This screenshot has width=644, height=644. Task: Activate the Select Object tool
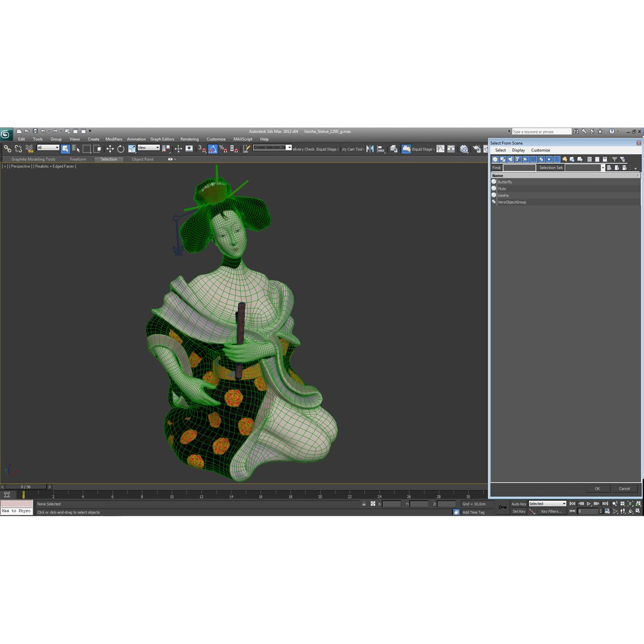(66, 148)
